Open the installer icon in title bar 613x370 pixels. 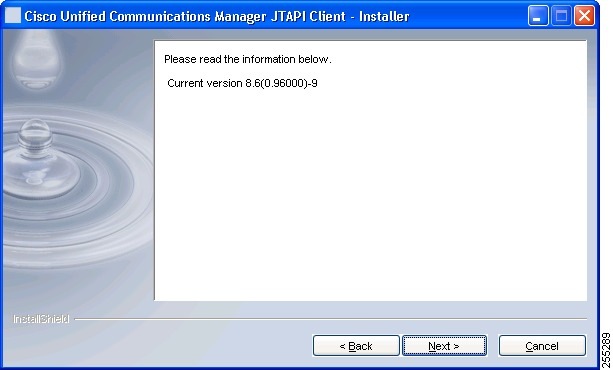coord(13,16)
